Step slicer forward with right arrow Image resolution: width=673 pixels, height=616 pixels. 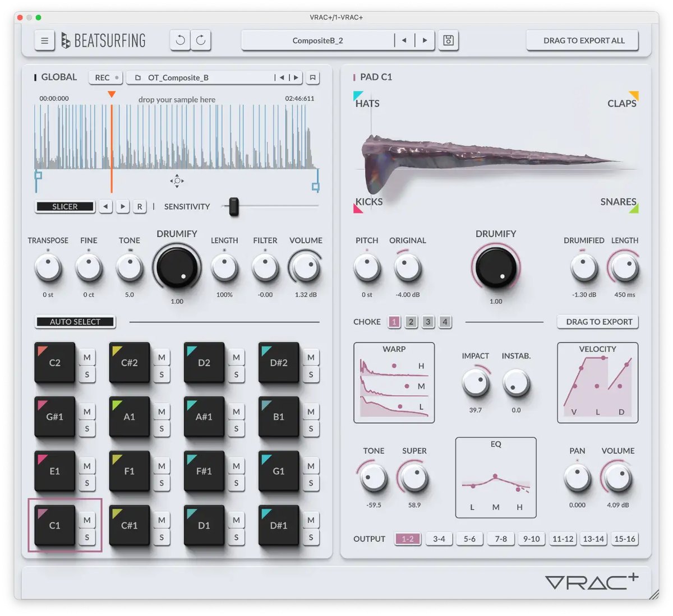[122, 206]
